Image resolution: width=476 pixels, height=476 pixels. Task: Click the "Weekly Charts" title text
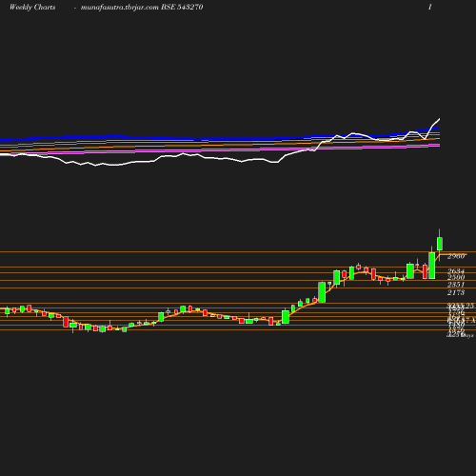click(32, 8)
